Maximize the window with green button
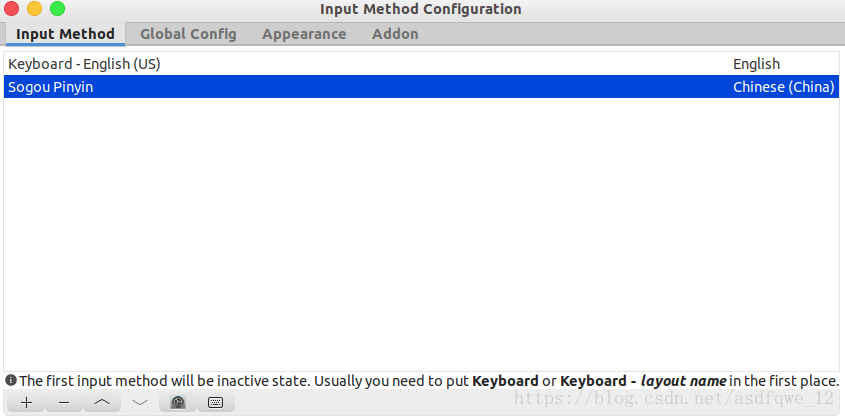 pos(57,9)
